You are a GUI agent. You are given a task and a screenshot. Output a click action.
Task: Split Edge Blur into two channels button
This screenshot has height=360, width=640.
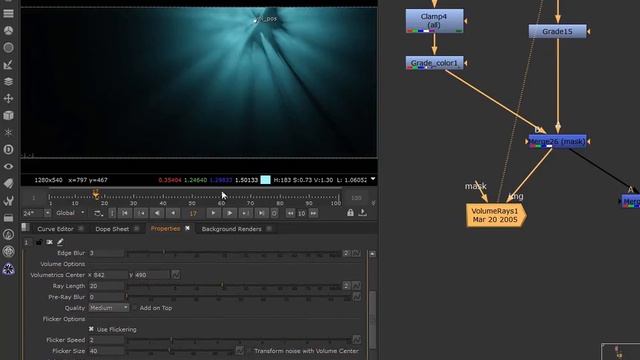[x=346, y=253]
